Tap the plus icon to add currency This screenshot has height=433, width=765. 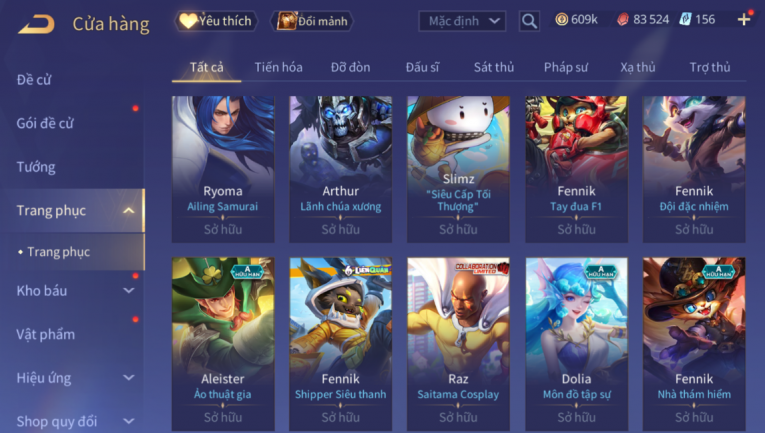[x=744, y=20]
